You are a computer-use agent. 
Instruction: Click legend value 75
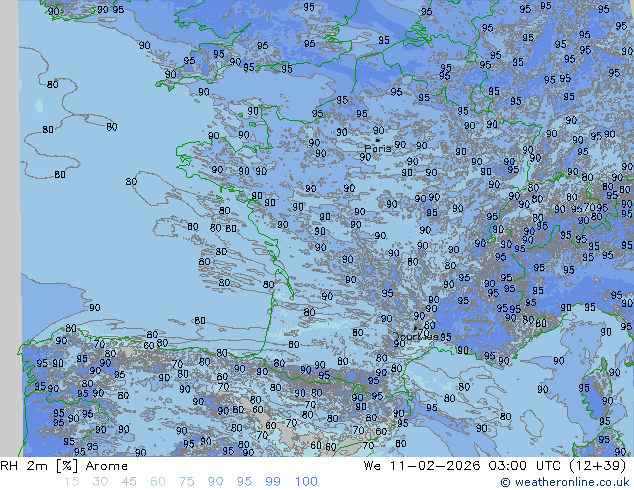pos(187,482)
